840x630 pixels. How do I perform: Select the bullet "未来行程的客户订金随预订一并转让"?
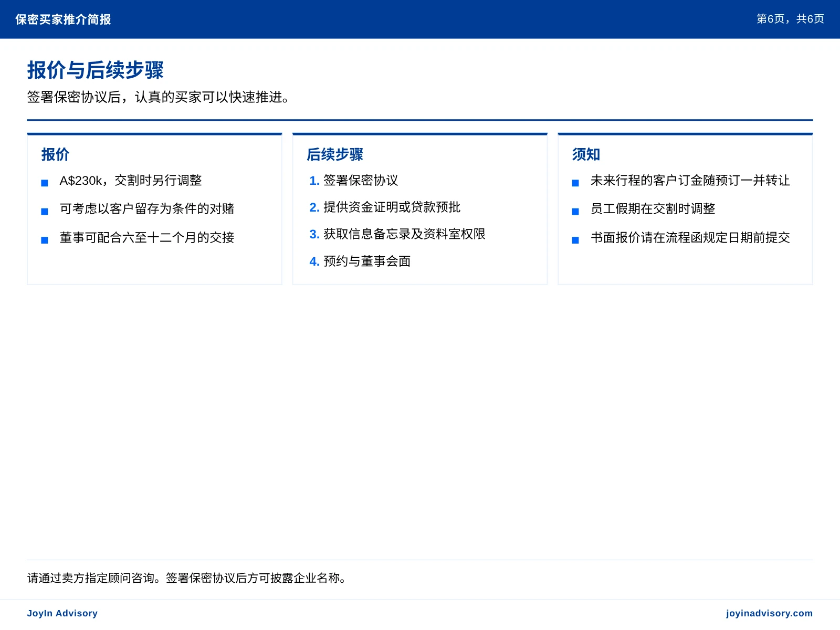pyautogui.click(x=690, y=181)
